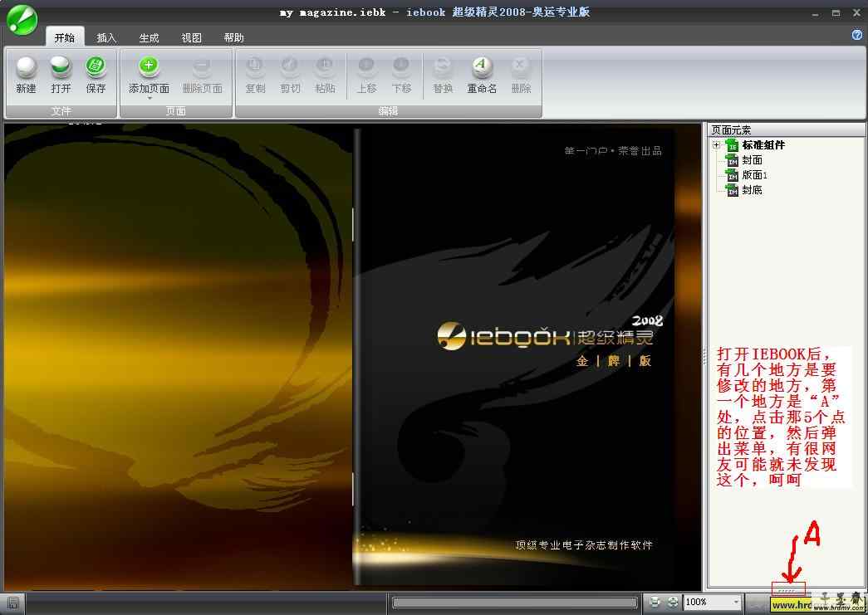Click the 重命名 rename icon
The height and width of the screenshot is (615, 868).
(482, 66)
